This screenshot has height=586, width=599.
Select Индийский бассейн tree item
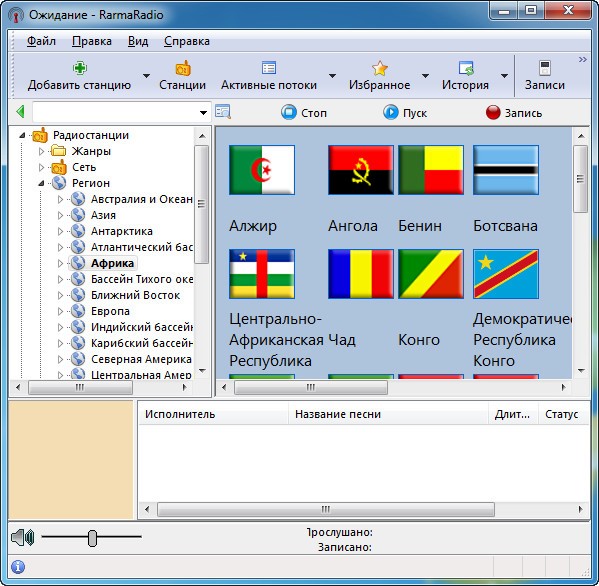coord(141,327)
